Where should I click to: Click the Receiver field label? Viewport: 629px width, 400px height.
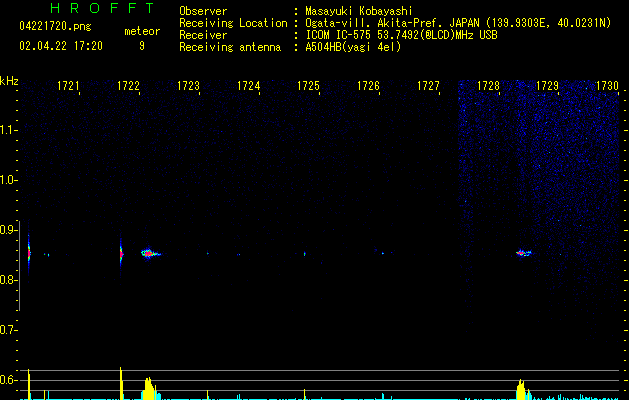point(203,35)
